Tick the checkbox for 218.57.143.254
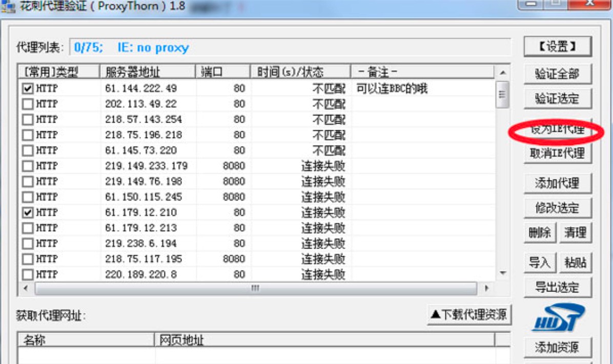The width and height of the screenshot is (613, 364). (x=27, y=119)
